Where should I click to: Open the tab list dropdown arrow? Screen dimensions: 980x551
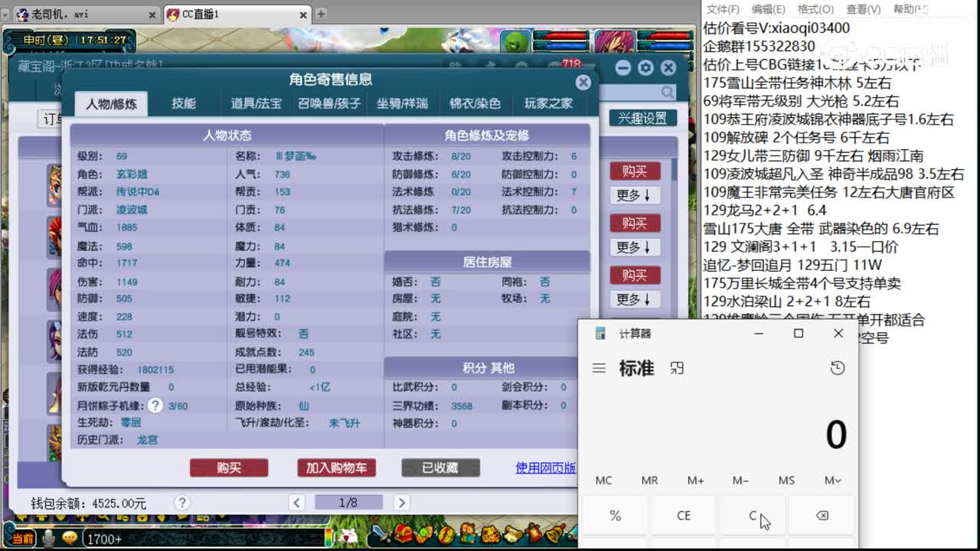6,14
